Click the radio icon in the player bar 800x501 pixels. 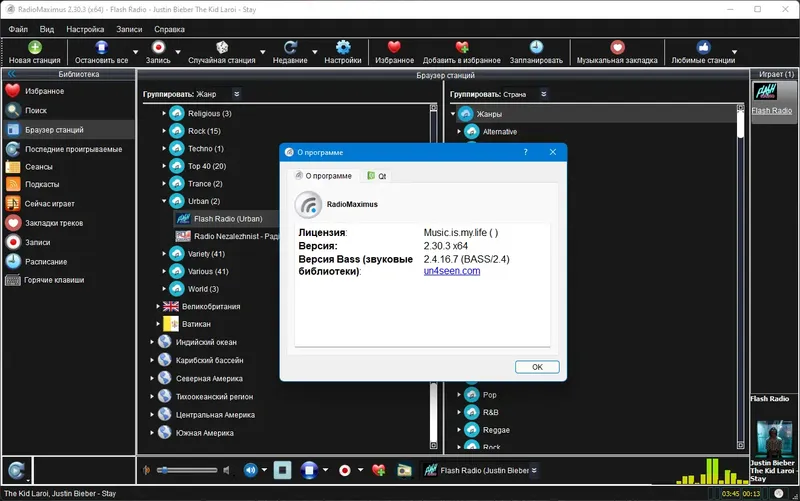click(404, 470)
